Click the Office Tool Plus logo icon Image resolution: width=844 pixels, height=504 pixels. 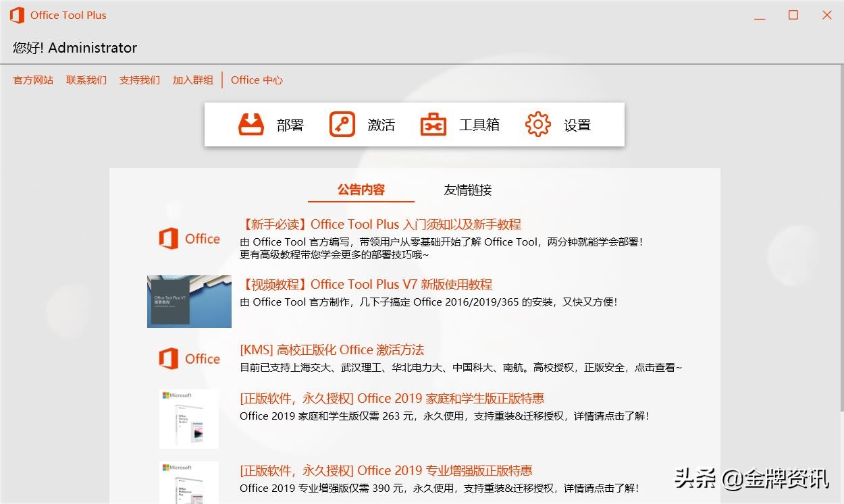(17, 15)
